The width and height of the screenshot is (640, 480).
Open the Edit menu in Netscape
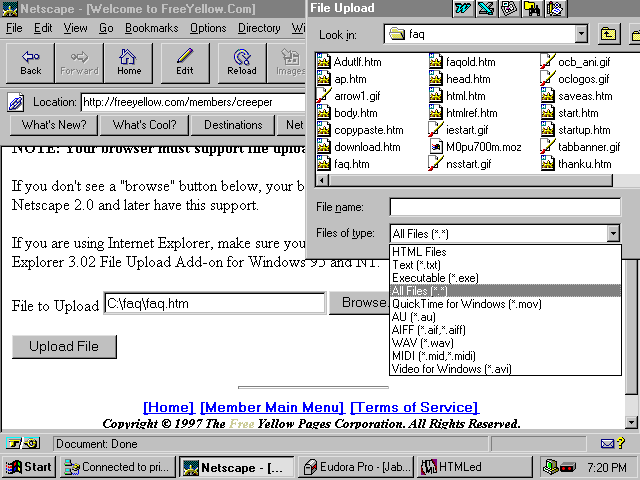[x=43, y=28]
